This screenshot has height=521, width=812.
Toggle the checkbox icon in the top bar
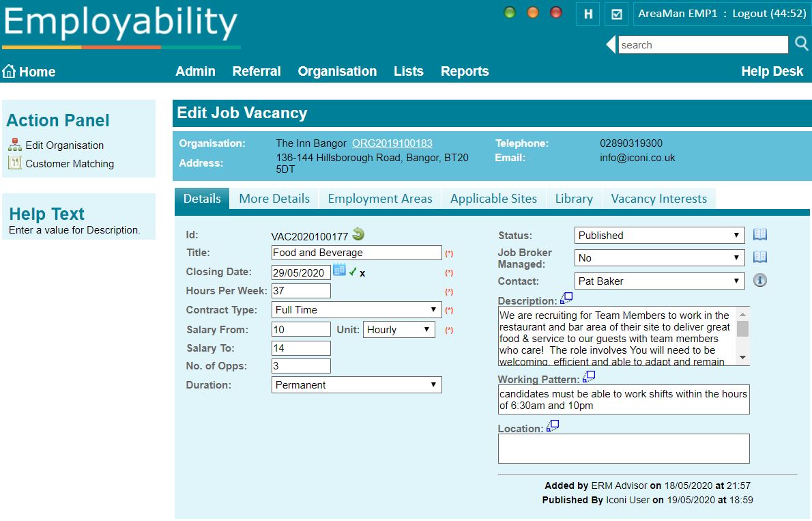[x=615, y=14]
